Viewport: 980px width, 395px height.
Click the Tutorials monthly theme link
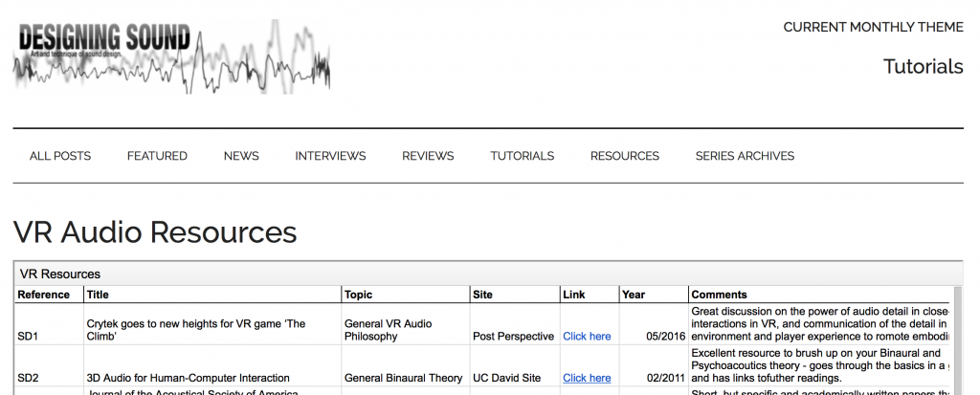click(923, 66)
